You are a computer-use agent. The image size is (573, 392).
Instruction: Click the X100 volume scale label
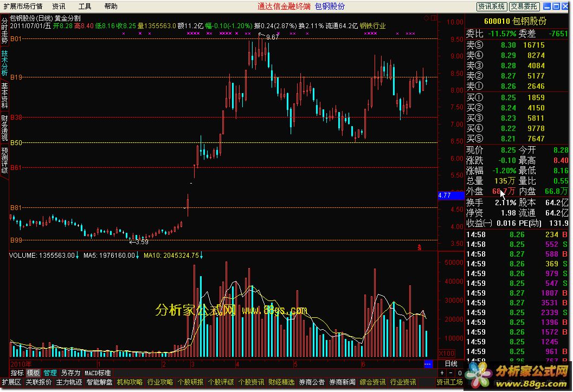[x=447, y=354]
